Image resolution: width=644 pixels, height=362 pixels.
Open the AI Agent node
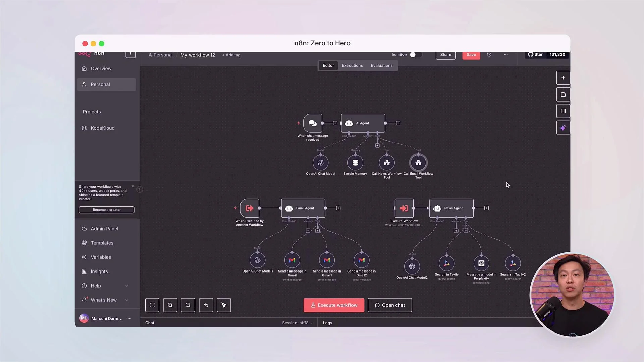coord(363,123)
